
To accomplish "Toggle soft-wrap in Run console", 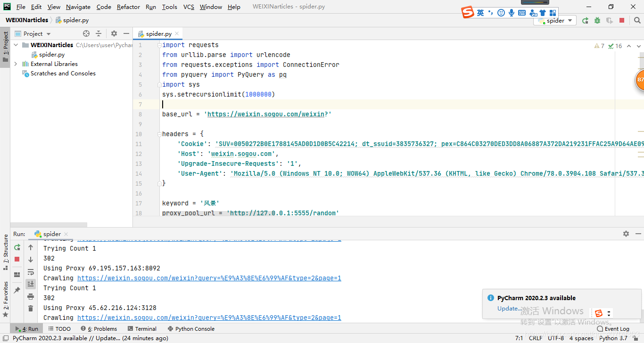I will pos(31,272).
